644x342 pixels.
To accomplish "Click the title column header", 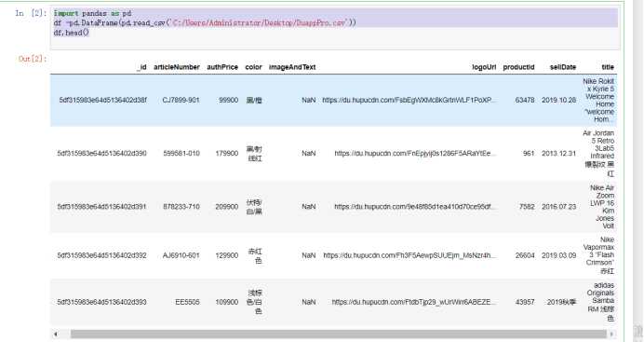I will click(x=608, y=67).
